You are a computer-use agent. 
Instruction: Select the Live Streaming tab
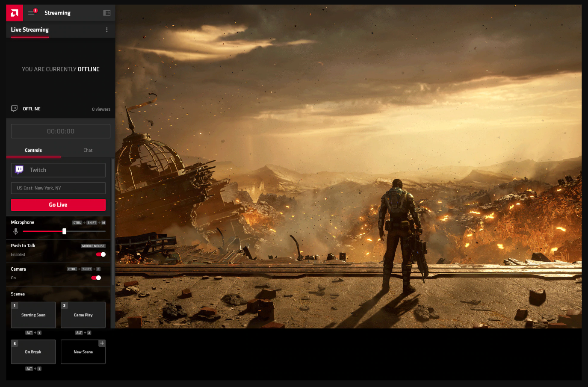tap(29, 30)
